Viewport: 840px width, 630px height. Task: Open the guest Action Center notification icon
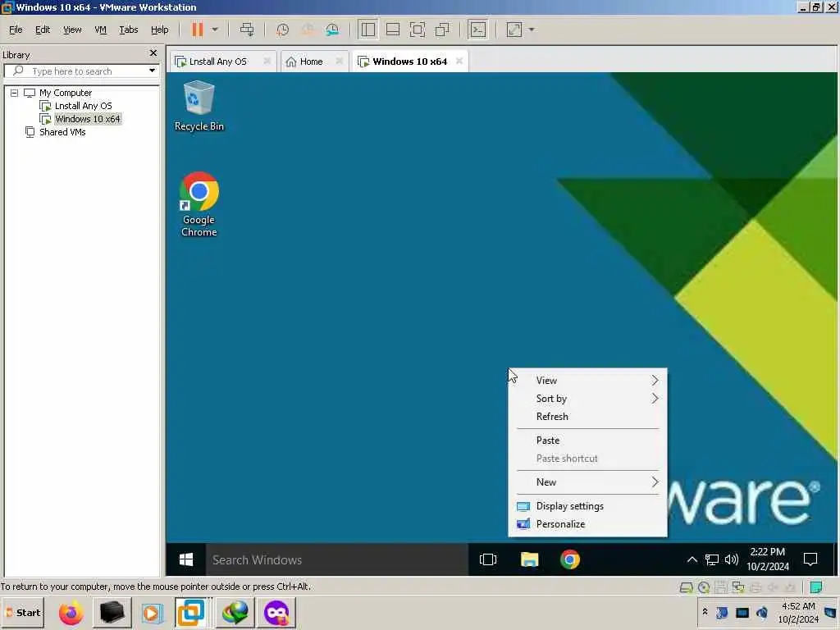[810, 559]
